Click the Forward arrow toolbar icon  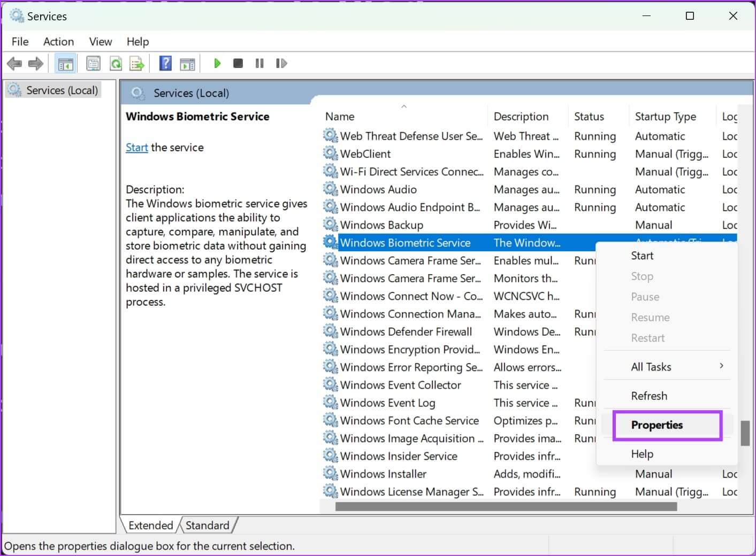36,64
